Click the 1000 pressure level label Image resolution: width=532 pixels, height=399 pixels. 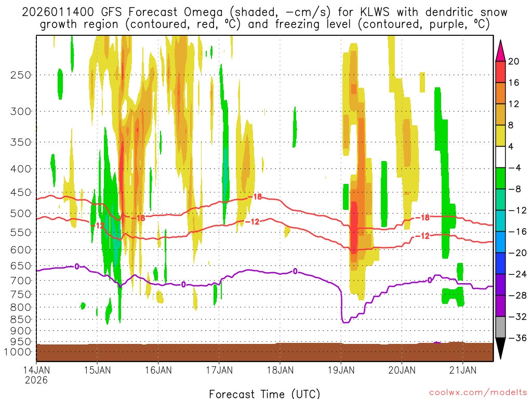pos(18,352)
